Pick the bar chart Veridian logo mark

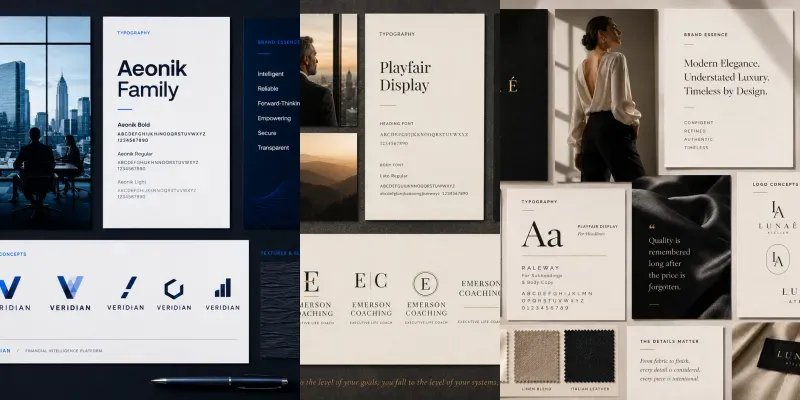pyautogui.click(x=223, y=288)
